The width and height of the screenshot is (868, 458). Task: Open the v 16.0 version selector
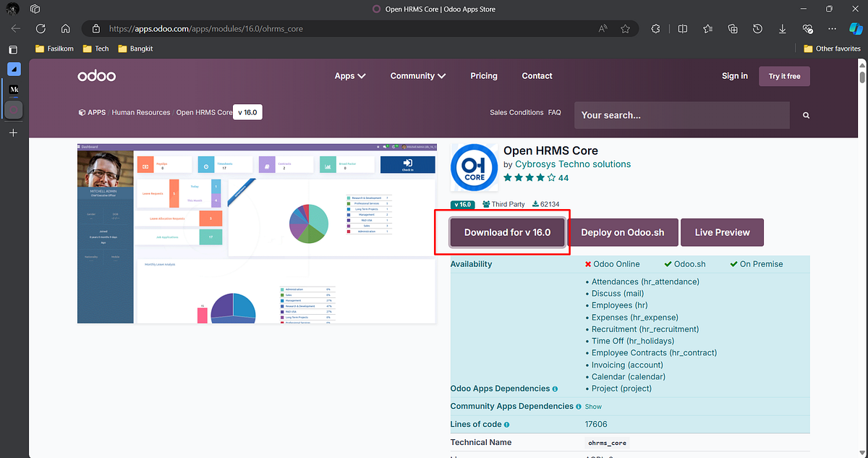click(x=246, y=113)
